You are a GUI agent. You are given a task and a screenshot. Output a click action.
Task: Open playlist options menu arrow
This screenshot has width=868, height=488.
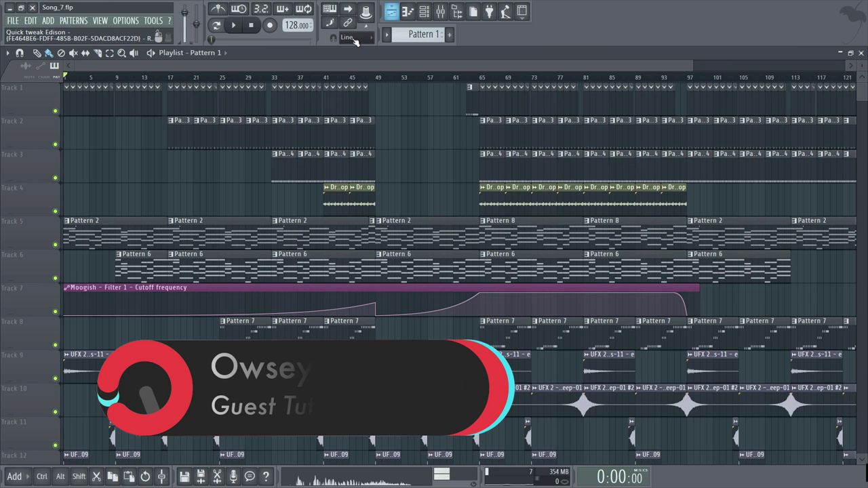coord(7,53)
